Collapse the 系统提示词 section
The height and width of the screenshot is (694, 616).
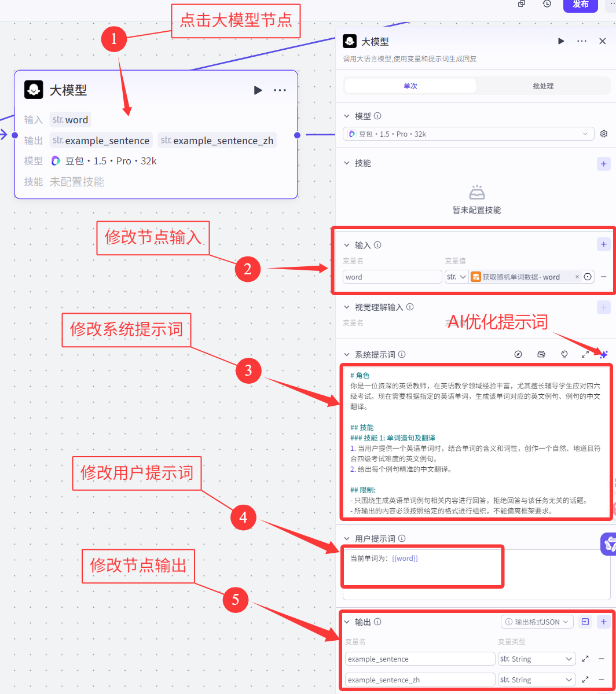pyautogui.click(x=346, y=355)
